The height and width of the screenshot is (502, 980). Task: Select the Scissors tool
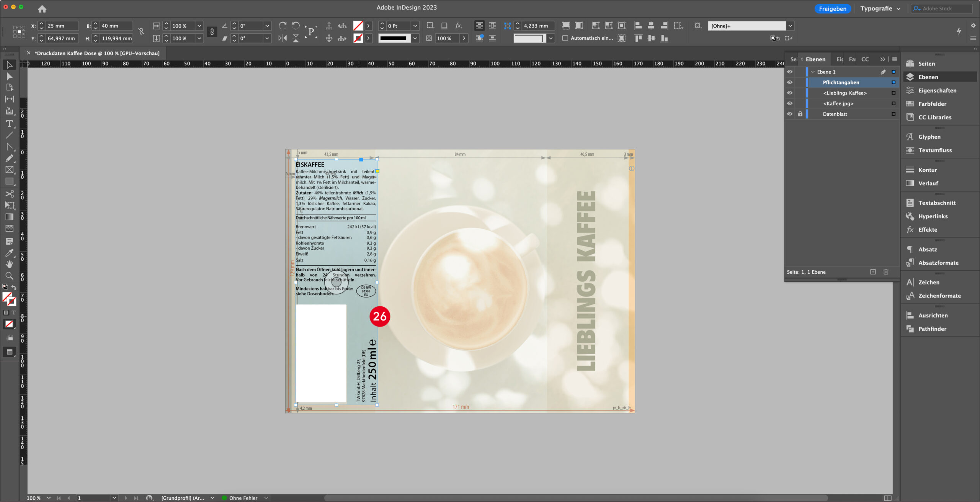point(10,194)
